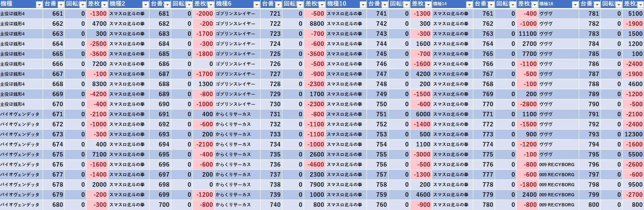This screenshot has height=210, width=644.
Task: Open the 機種18 column filter dropdown
Action: [576, 4]
